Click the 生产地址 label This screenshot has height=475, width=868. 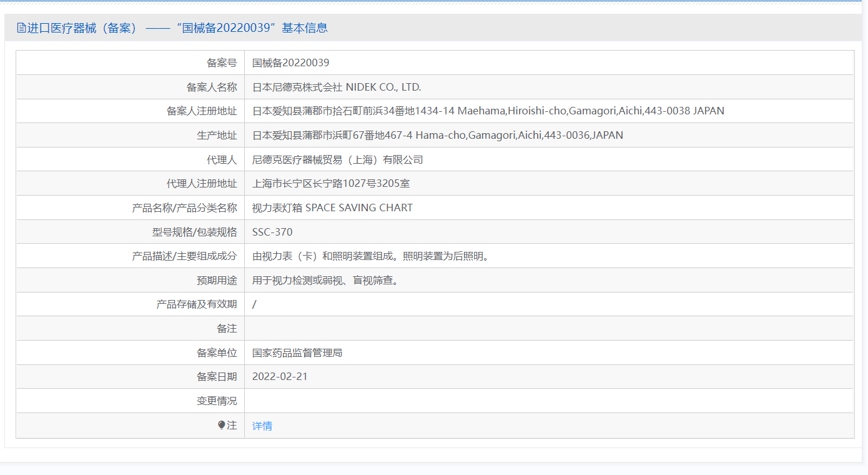[x=217, y=135]
